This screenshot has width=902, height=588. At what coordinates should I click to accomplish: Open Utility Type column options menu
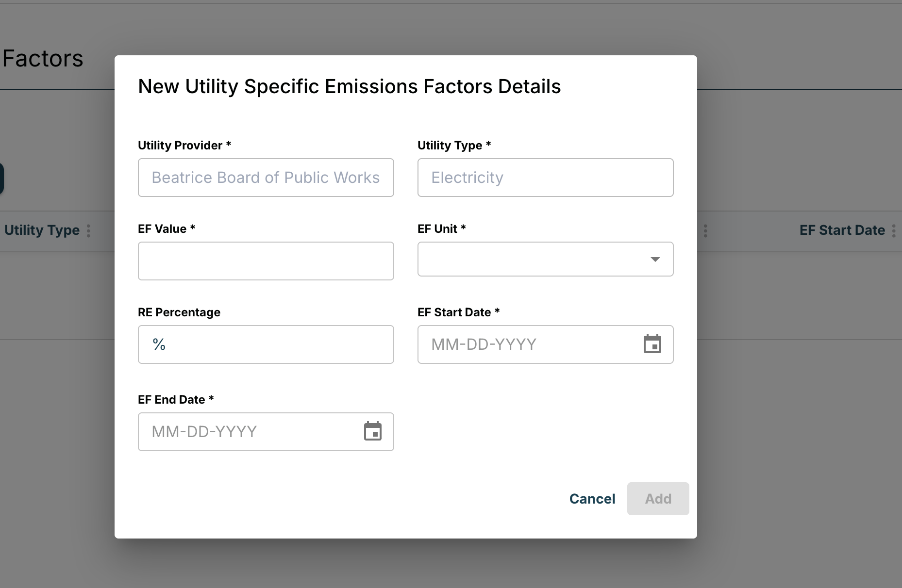(x=88, y=230)
